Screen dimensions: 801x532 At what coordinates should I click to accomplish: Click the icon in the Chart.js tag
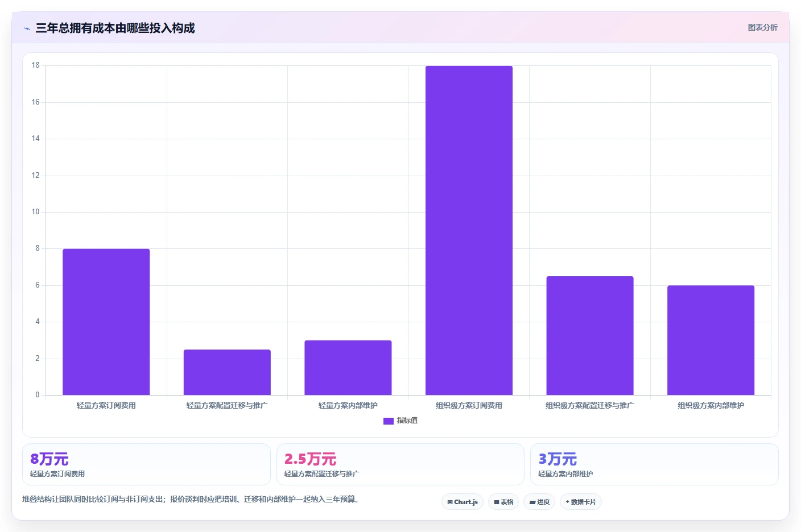tap(450, 502)
